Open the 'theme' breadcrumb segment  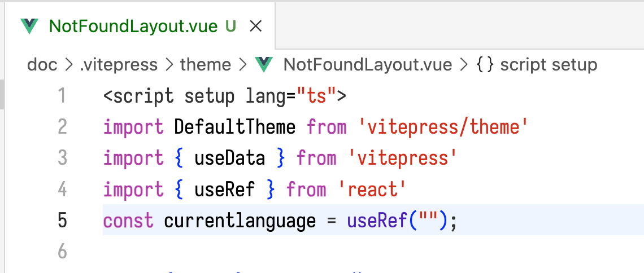click(x=206, y=65)
